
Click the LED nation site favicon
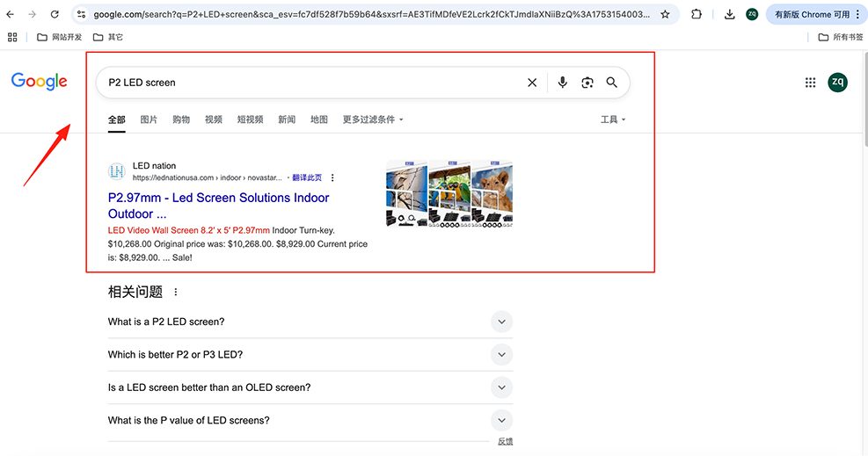point(117,171)
